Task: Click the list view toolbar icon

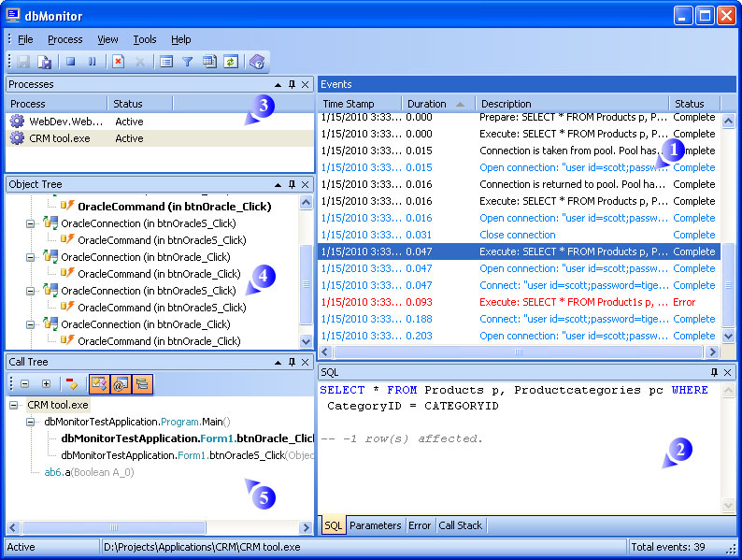Action: pos(166,62)
